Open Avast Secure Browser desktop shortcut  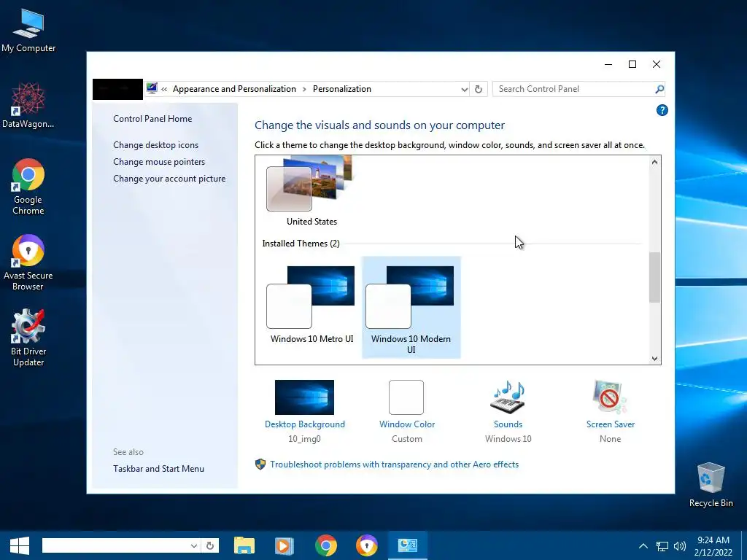click(28, 262)
